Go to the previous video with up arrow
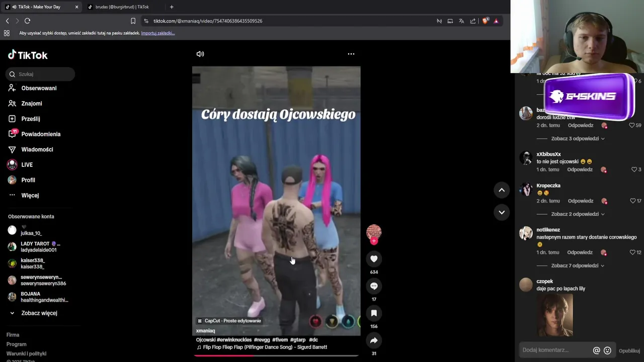Viewport: 644px width, 362px height. 502,190
